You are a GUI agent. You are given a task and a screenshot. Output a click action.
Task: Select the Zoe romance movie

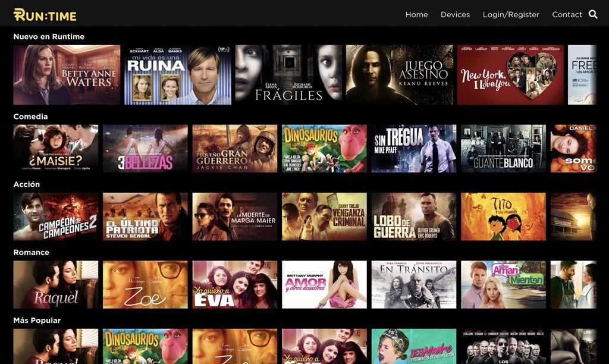[x=145, y=284]
